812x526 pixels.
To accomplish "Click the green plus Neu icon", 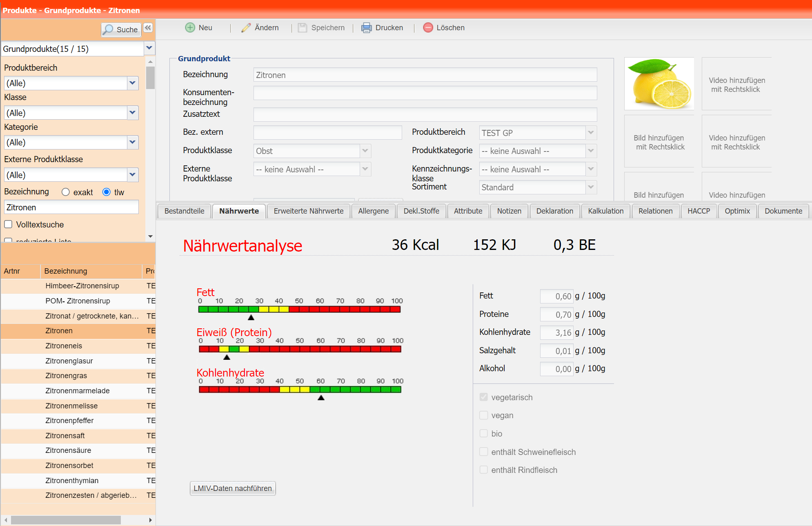I will (x=190, y=28).
